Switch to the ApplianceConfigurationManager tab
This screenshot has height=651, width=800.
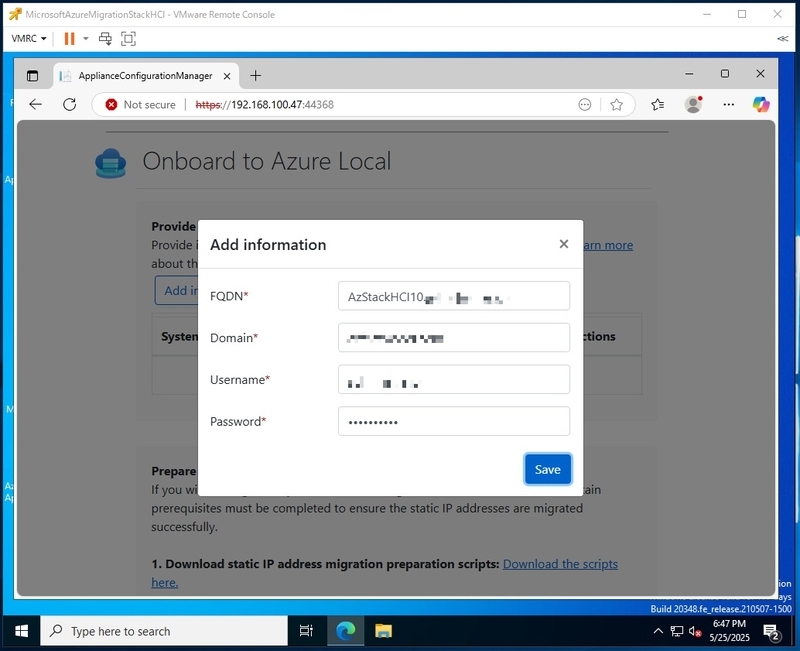click(x=145, y=76)
